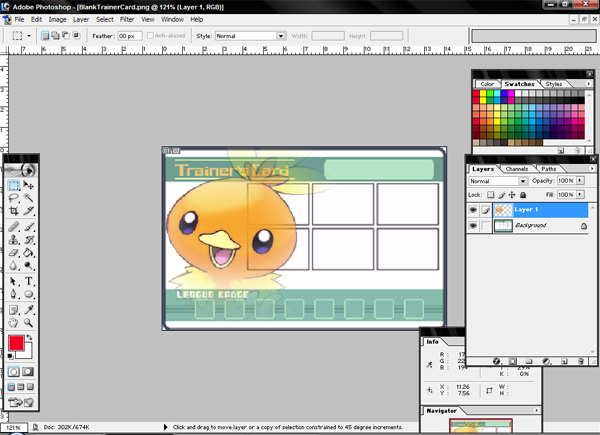
Task: Open the Filter menu
Action: pyautogui.click(x=127, y=20)
